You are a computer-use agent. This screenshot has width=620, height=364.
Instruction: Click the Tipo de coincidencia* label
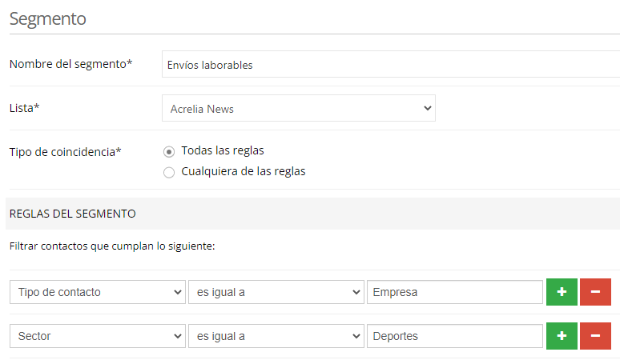[65, 152]
